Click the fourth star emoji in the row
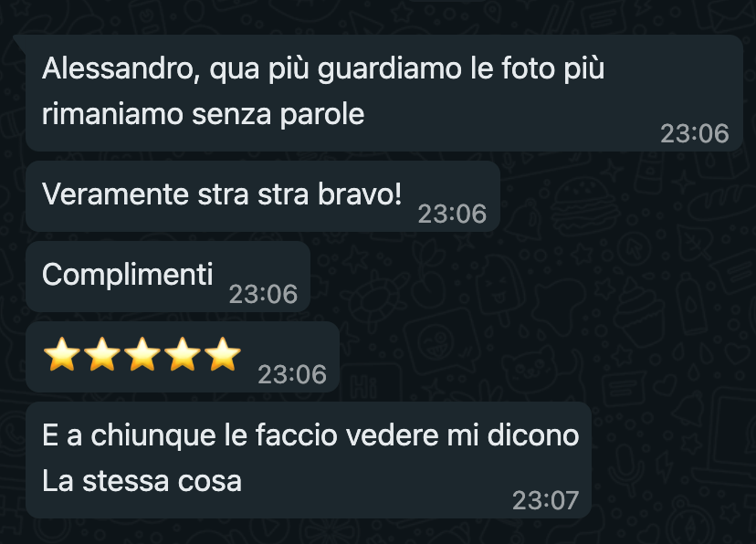Screen dimensions: 756x544 [183, 355]
